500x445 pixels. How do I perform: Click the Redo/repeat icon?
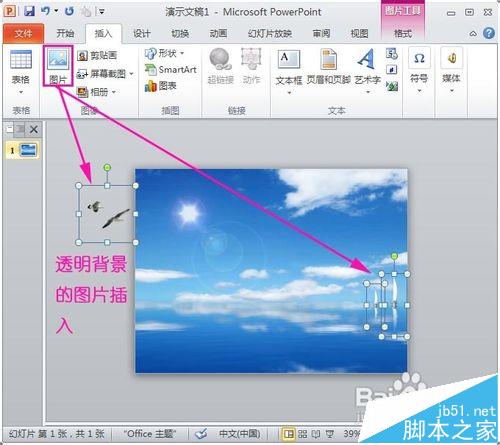(69, 11)
